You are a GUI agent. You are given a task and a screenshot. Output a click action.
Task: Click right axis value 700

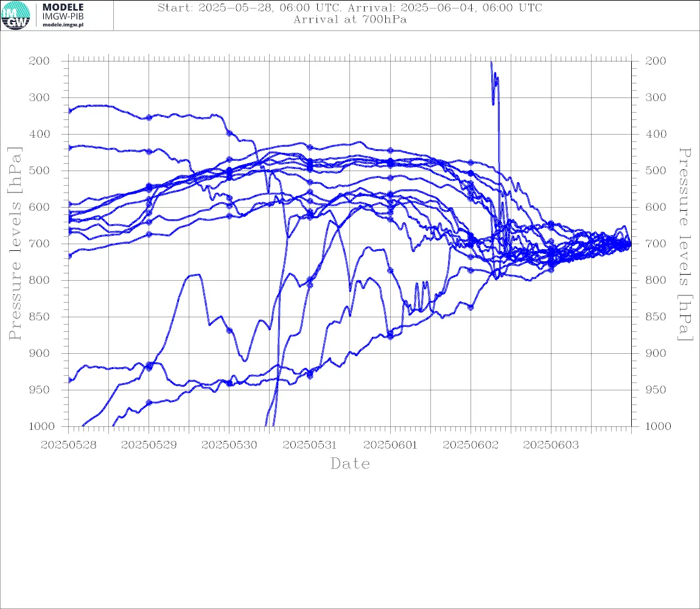656,244
